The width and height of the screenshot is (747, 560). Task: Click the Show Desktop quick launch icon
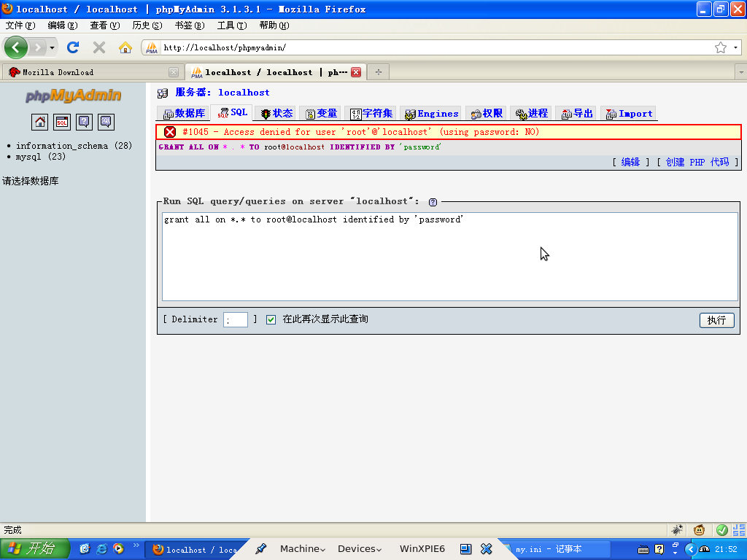click(x=85, y=549)
